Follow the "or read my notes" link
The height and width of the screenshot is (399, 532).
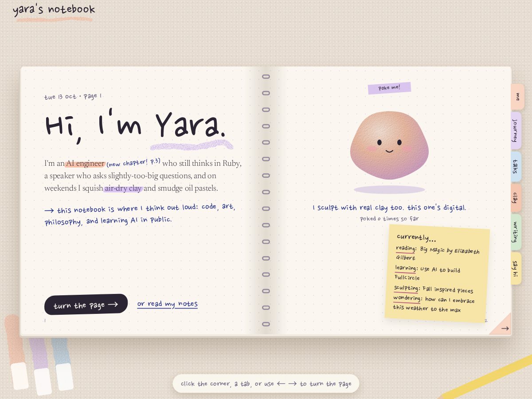pos(168,304)
